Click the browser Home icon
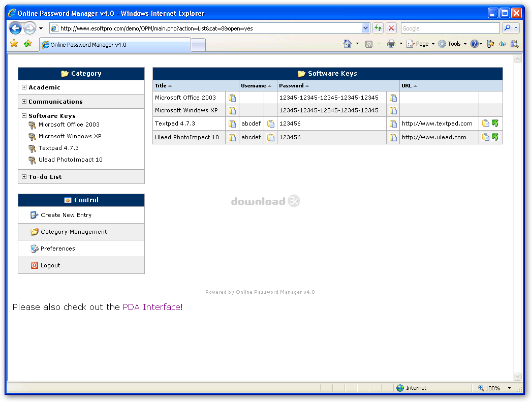The width and height of the screenshot is (532, 402). click(348, 44)
